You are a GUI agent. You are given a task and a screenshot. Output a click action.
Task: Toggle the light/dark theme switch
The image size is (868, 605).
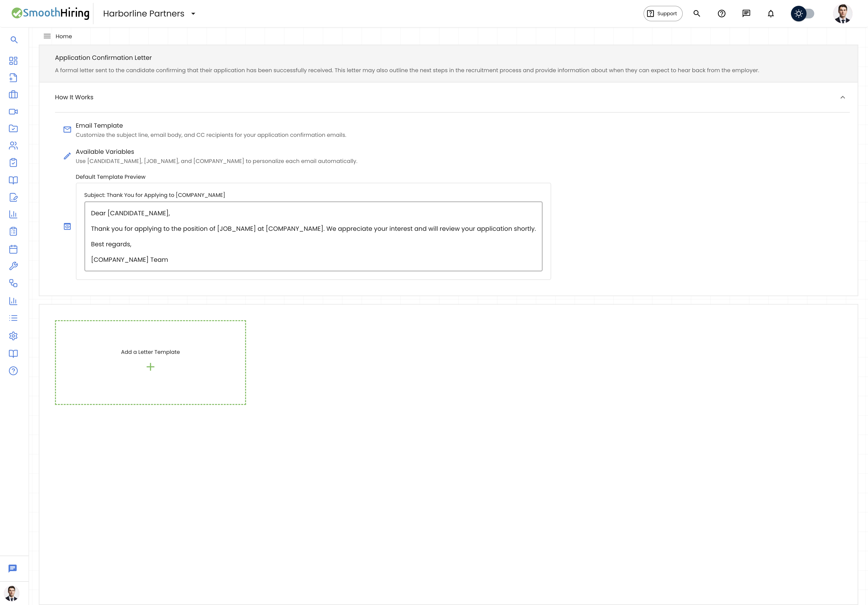(803, 14)
